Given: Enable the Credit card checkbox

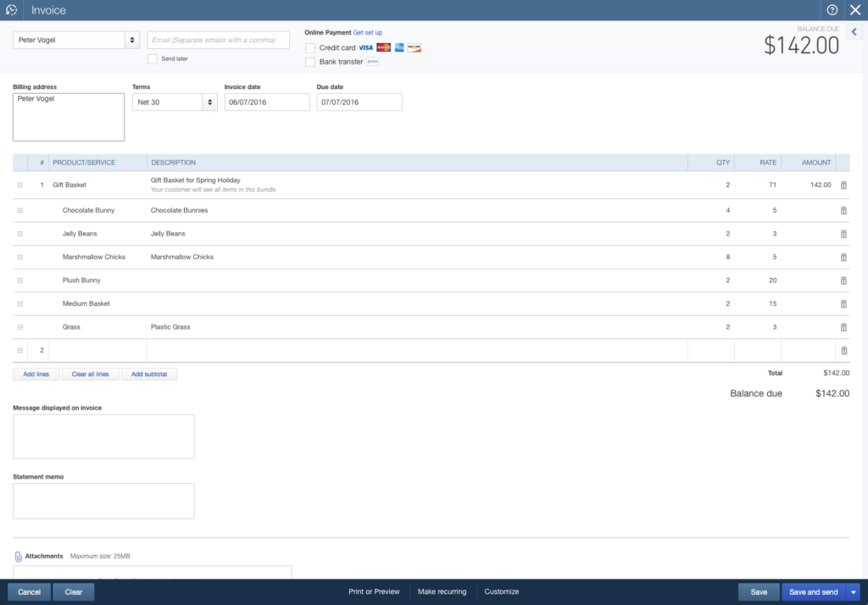Looking at the screenshot, I should click(310, 48).
